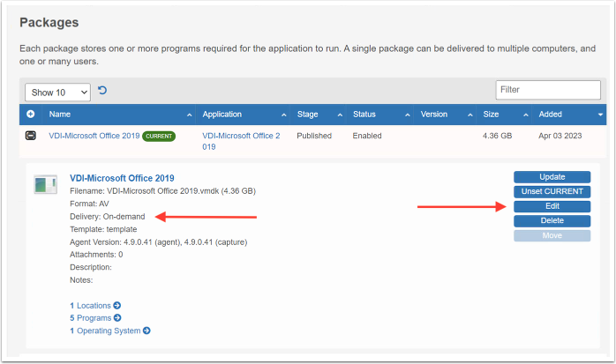Image resolution: width=616 pixels, height=364 pixels.
Task: Click the arrow icon next to Operating System
Action: [x=146, y=331]
